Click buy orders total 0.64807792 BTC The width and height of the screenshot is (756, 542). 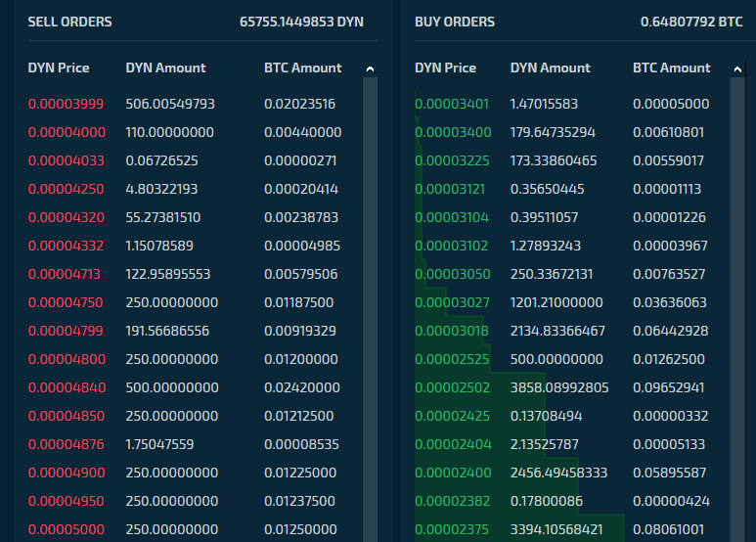pyautogui.click(x=691, y=22)
